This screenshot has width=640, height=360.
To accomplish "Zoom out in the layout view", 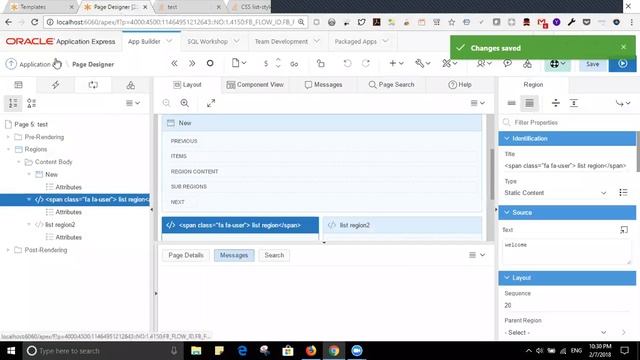I will click(166, 103).
